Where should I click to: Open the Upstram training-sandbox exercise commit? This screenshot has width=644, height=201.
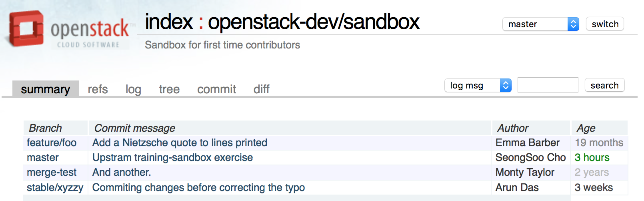pos(172,158)
